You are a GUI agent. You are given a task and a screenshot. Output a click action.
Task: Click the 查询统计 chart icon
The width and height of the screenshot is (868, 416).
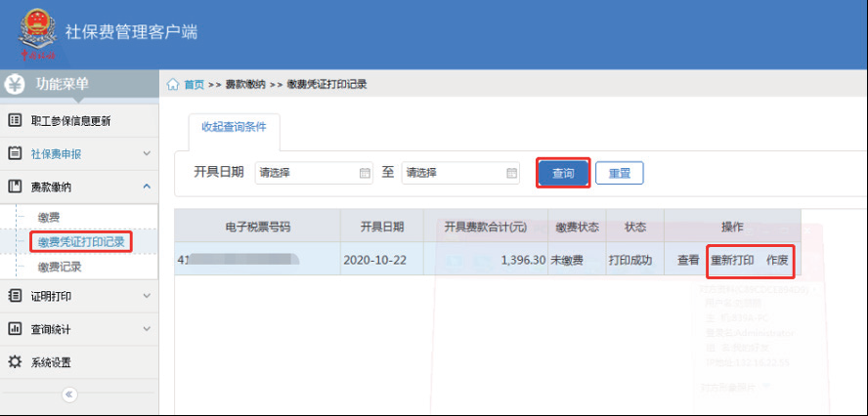pyautogui.click(x=15, y=329)
